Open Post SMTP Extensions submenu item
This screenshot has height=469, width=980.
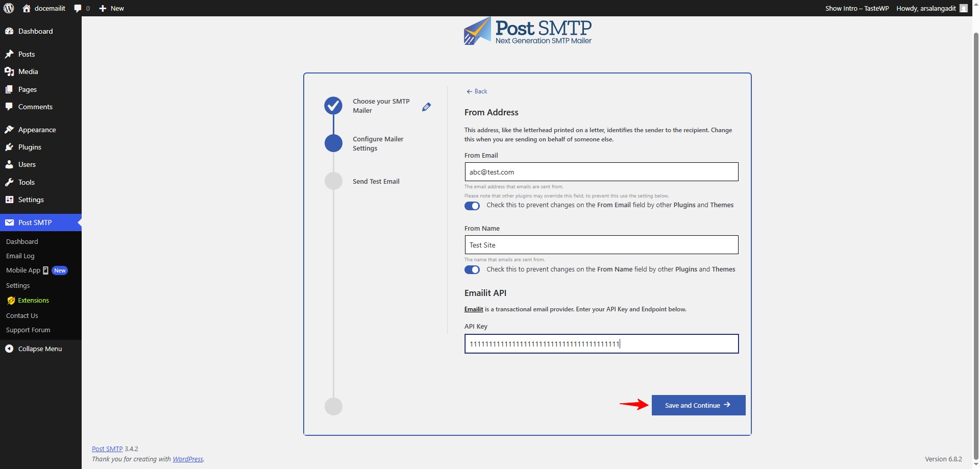[33, 300]
